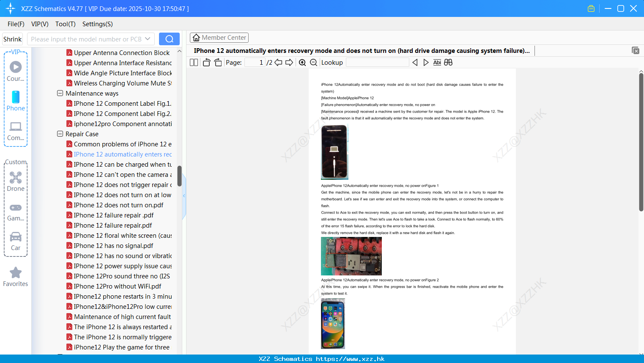Click the Lookup text field
644x363 pixels.
click(377, 63)
